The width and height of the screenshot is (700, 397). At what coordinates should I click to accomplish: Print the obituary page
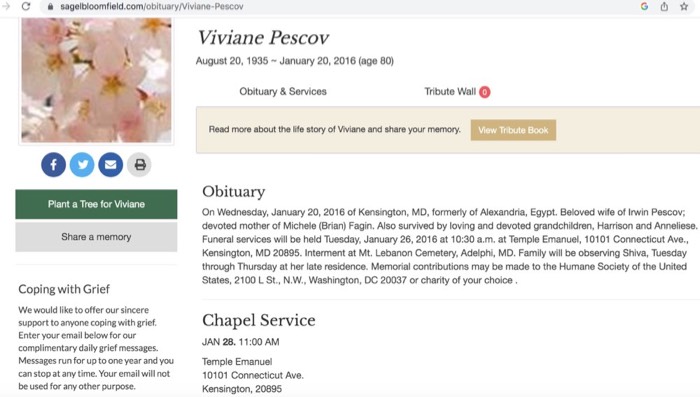[139, 165]
